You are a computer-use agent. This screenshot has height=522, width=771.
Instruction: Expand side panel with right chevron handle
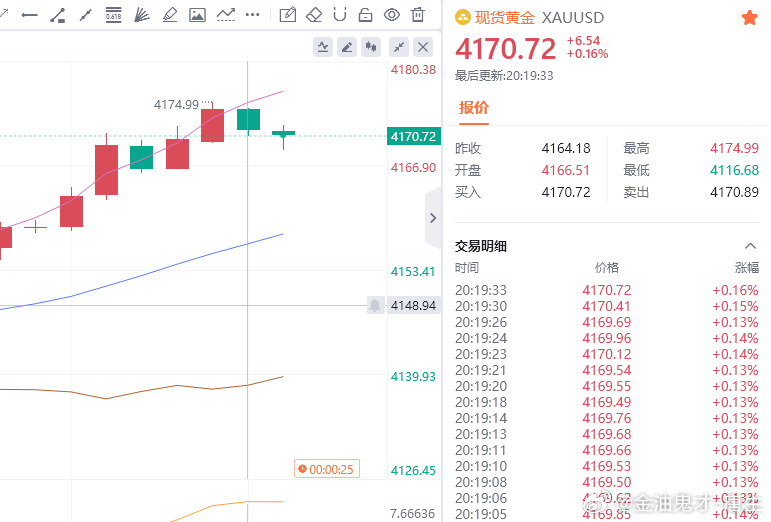433,218
